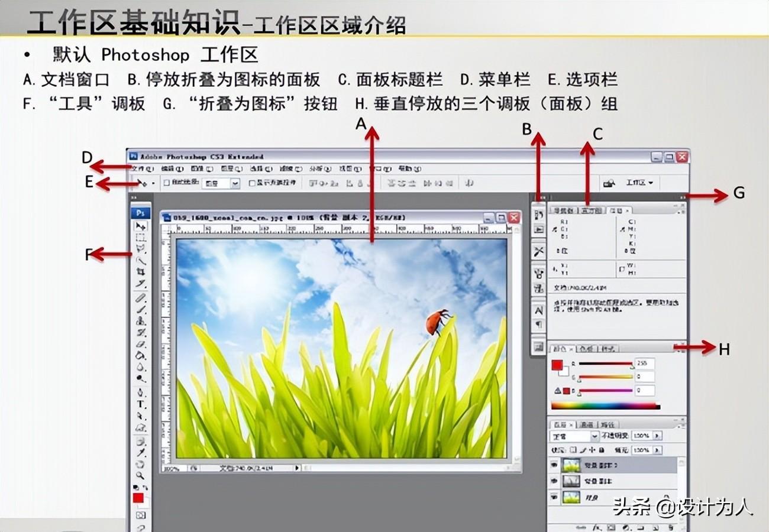Viewport: 769px width, 532px height.
Task: Open the Paragraph panel icon (¶)
Action: tap(539, 325)
